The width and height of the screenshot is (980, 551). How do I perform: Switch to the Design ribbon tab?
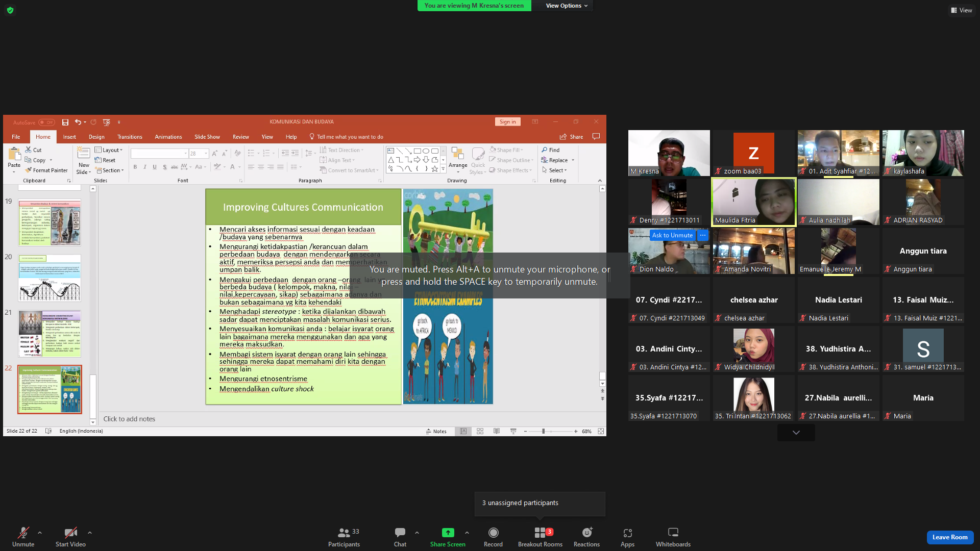pyautogui.click(x=96, y=137)
